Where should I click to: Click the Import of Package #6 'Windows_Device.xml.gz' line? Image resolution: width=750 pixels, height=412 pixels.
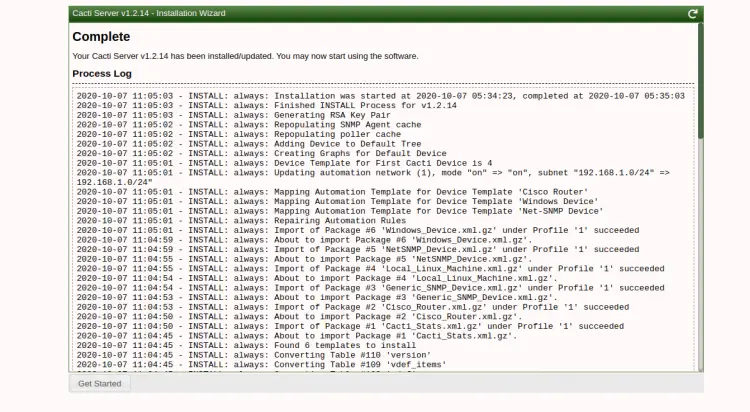pos(358,230)
